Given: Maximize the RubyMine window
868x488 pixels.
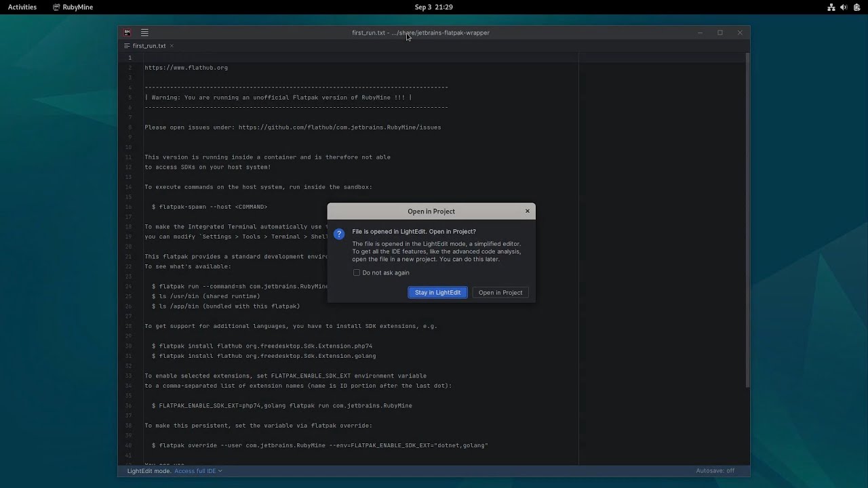Looking at the screenshot, I should [x=720, y=33].
